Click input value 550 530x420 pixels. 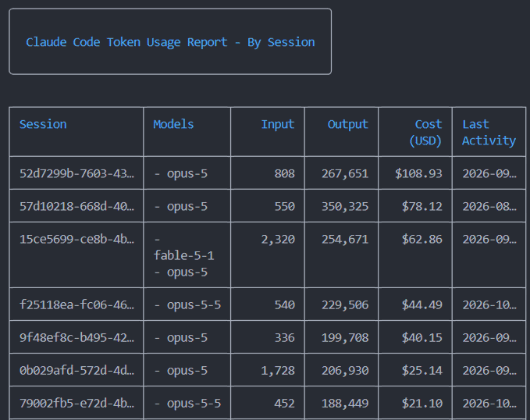click(285, 206)
